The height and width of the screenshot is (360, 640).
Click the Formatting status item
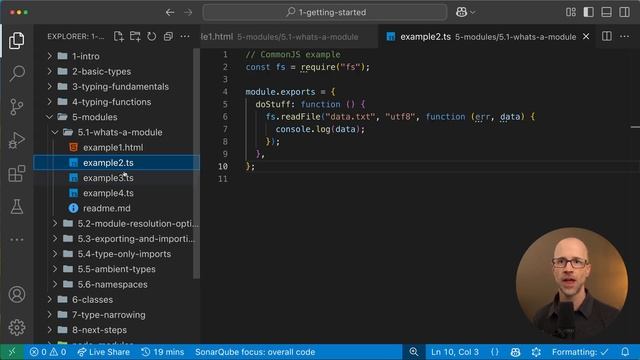click(x=580, y=352)
